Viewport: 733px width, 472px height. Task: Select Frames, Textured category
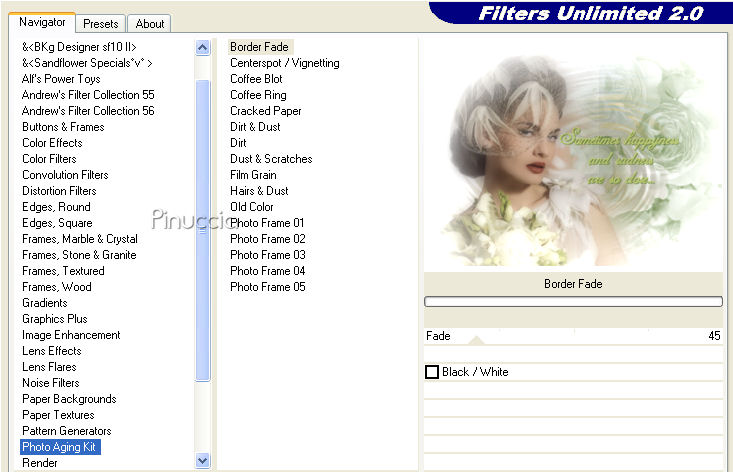63,271
